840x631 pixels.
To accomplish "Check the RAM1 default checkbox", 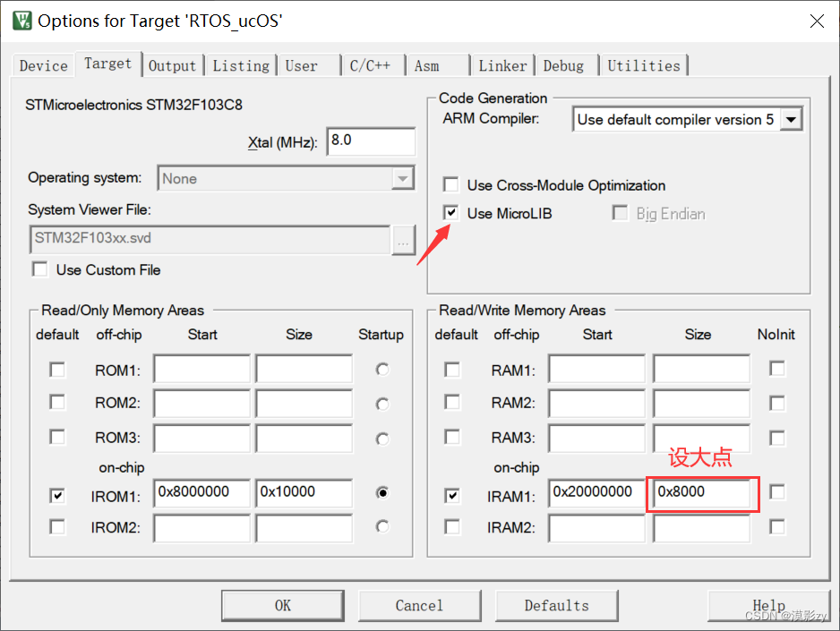I will pyautogui.click(x=452, y=370).
